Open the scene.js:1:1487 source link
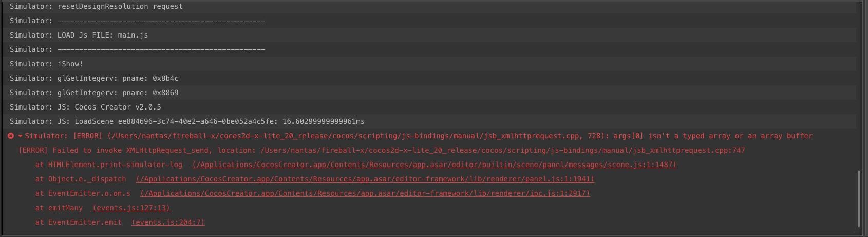This screenshot has width=868, height=237. (434, 165)
